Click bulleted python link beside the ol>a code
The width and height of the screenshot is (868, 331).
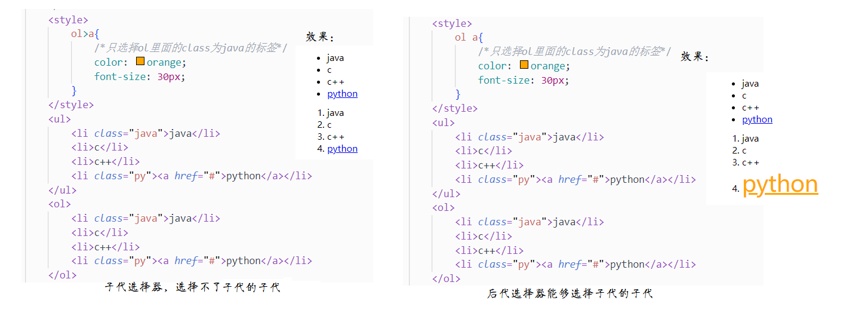(342, 94)
